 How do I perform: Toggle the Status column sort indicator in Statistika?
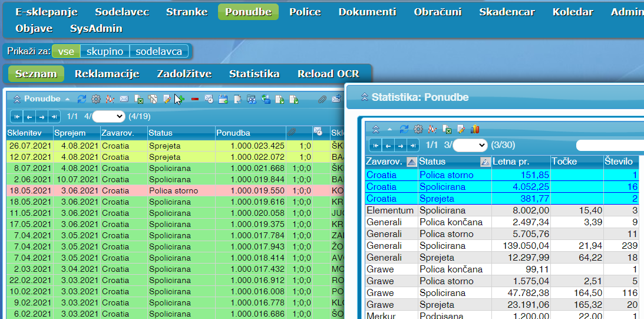[x=486, y=162]
